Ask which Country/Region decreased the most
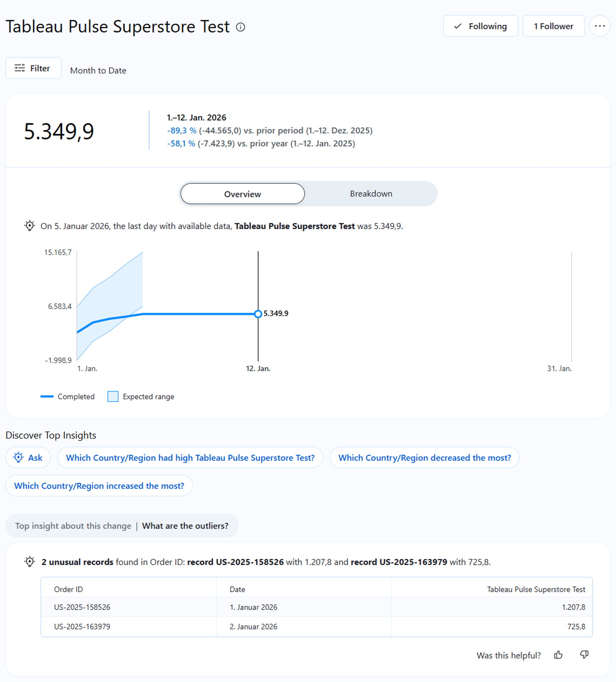Image resolution: width=616 pixels, height=682 pixels. point(424,458)
